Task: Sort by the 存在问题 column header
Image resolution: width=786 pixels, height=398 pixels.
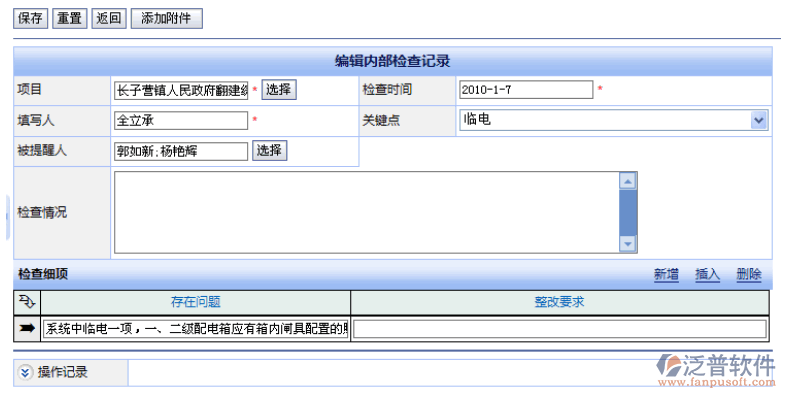Action: tap(195, 302)
